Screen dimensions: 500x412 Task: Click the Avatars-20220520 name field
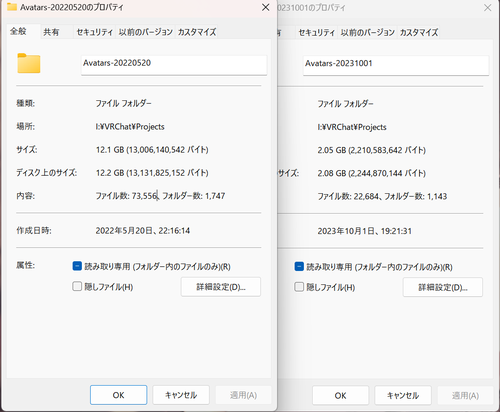(174, 65)
